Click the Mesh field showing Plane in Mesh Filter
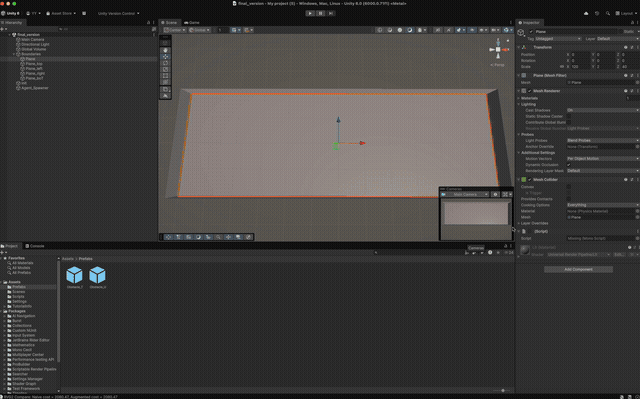The height and width of the screenshot is (399, 640). click(x=603, y=82)
